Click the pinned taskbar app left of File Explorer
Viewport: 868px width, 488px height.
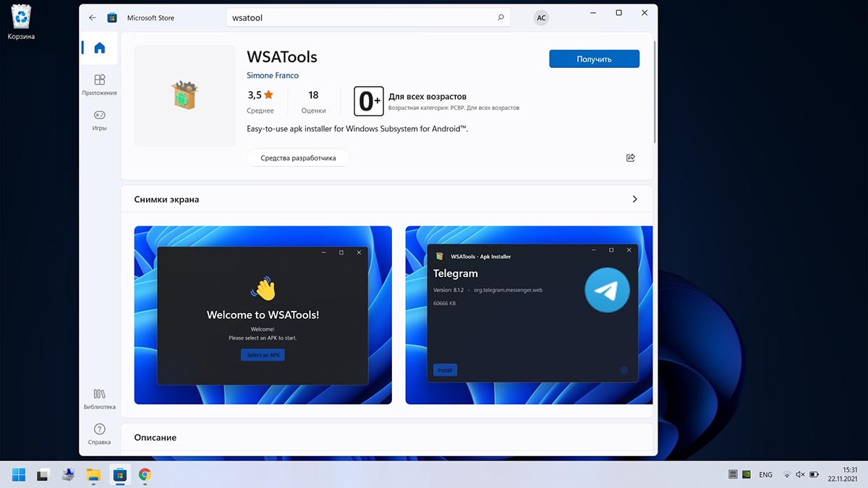68,475
